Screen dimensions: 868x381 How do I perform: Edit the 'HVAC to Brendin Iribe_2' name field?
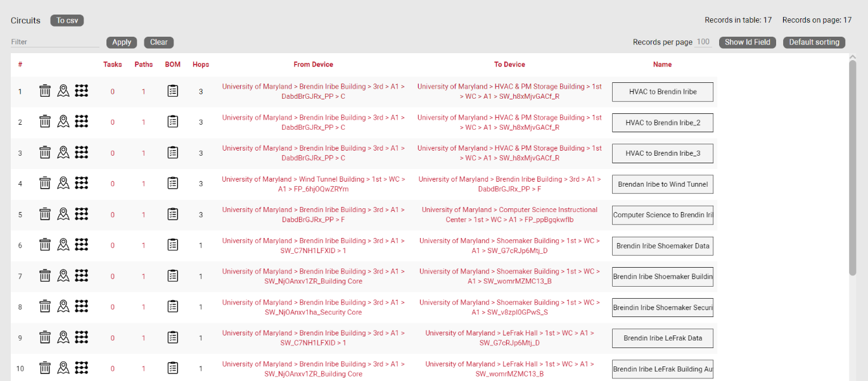pos(662,123)
